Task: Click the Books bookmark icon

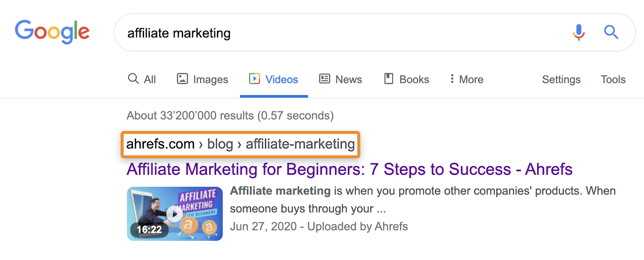Action: [x=388, y=79]
